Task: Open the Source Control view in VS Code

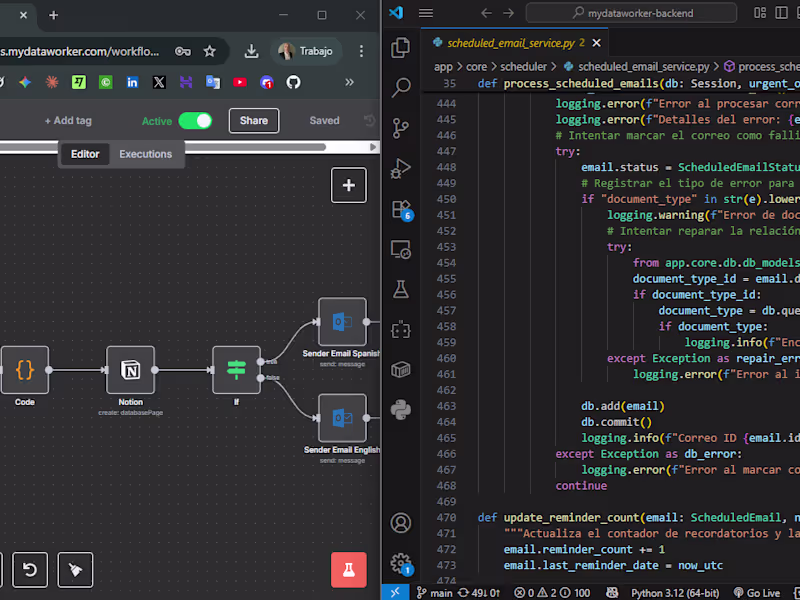Action: coord(400,127)
